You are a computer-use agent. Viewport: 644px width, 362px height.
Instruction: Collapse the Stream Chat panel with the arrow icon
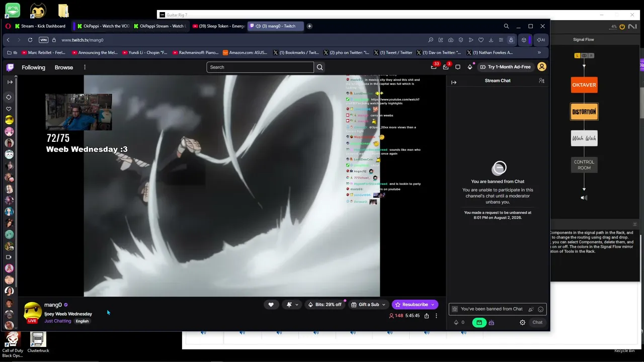454,82
